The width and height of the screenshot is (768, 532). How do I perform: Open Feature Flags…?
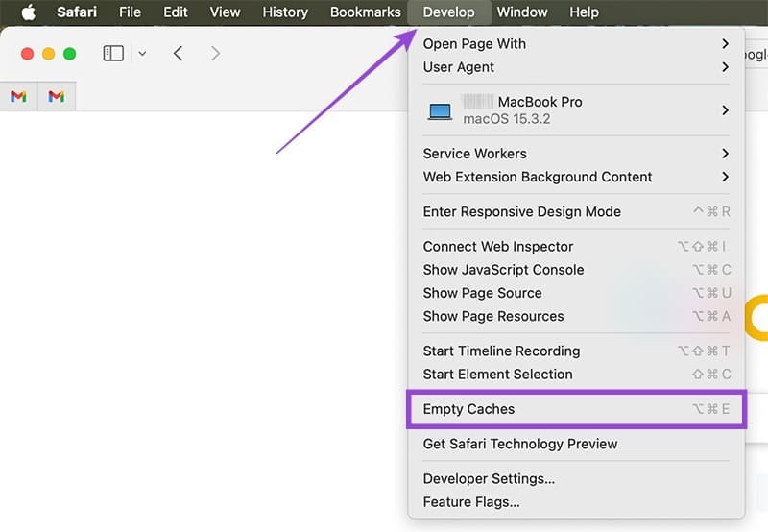click(577, 501)
